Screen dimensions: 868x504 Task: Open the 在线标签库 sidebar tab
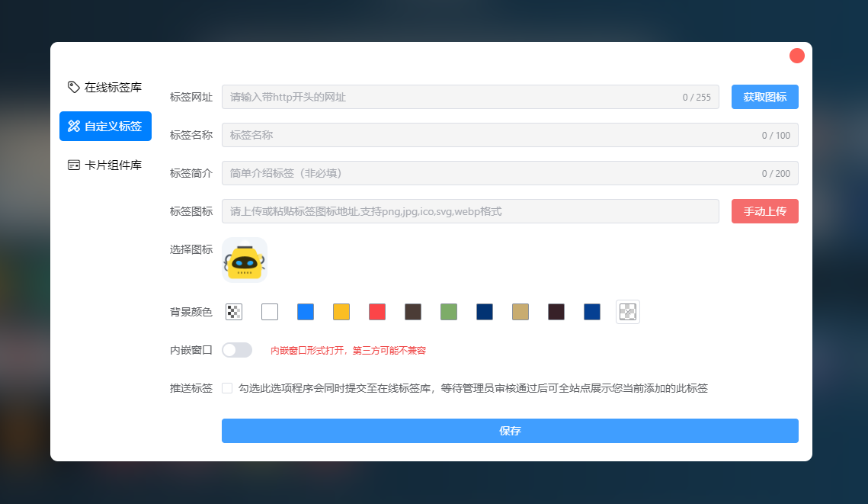tap(105, 88)
